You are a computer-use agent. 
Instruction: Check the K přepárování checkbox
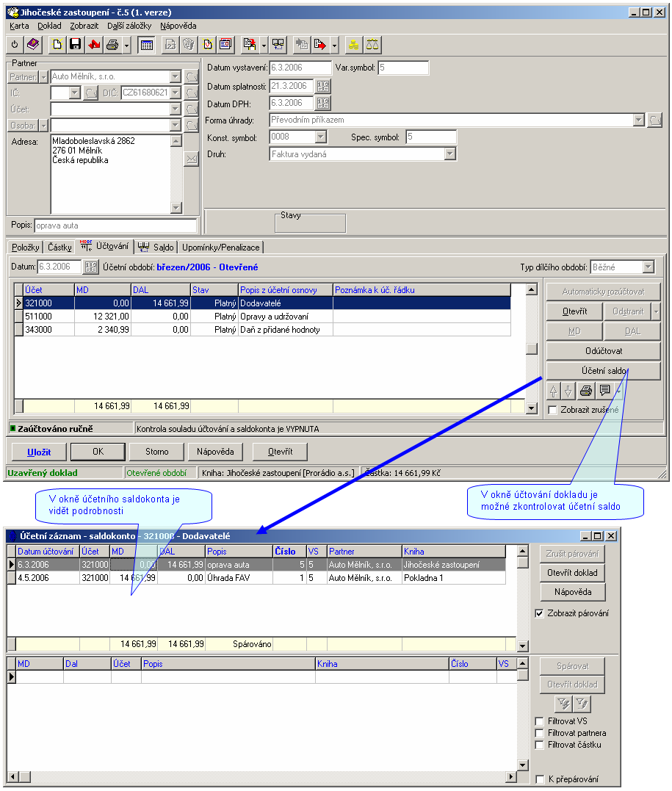click(539, 779)
